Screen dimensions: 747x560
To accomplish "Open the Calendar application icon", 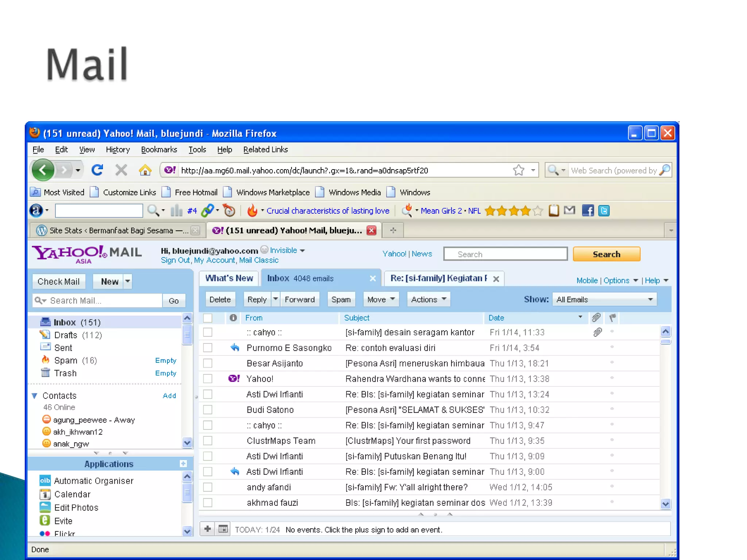I will coord(45,494).
